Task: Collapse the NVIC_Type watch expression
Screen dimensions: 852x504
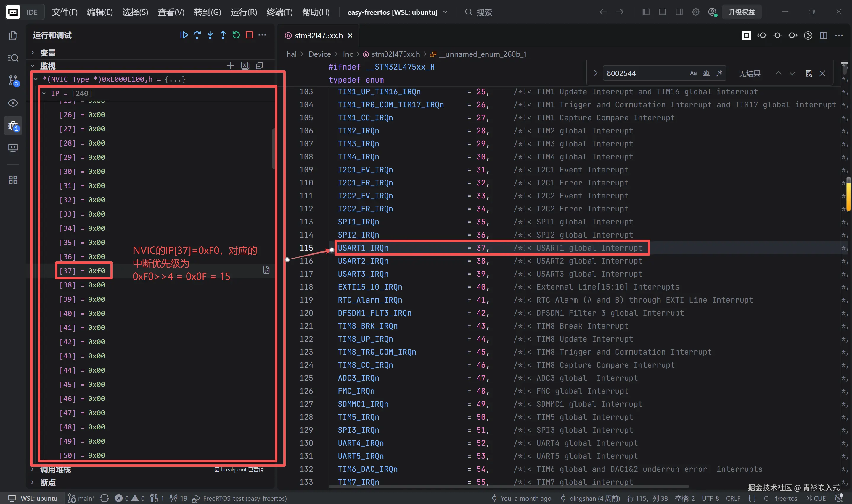Action: click(36, 79)
